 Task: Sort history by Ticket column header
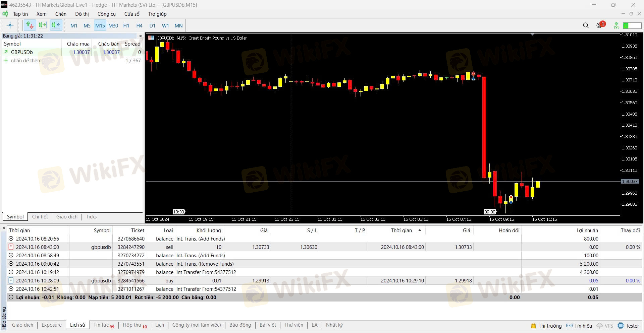(138, 230)
